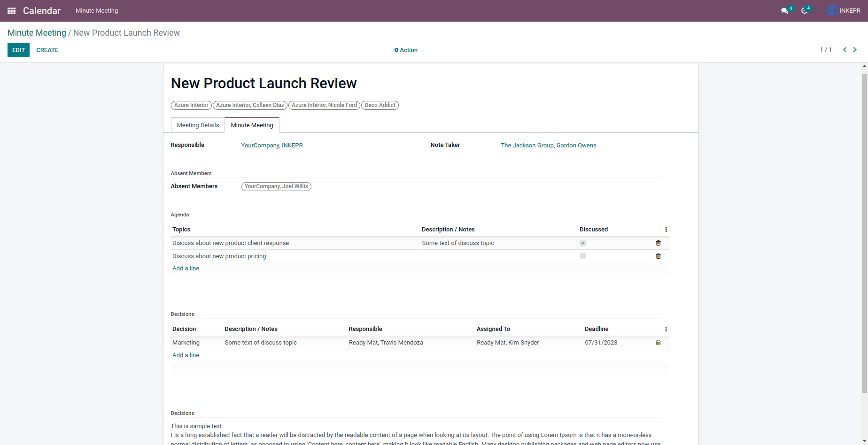Open responsible YourCompany, INKEPR link
The width and height of the screenshot is (868, 445).
272,146
